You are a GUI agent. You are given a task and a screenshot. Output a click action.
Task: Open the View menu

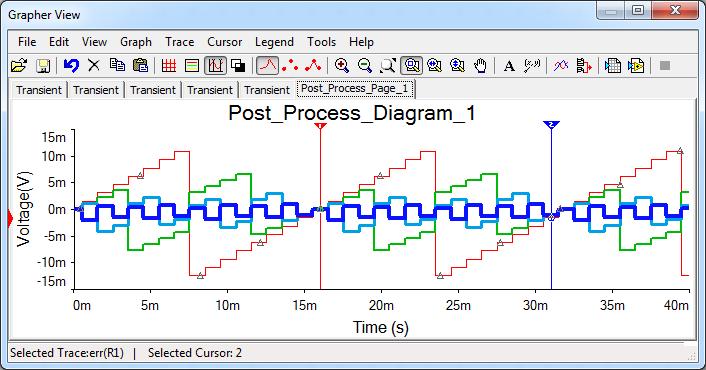click(x=95, y=42)
